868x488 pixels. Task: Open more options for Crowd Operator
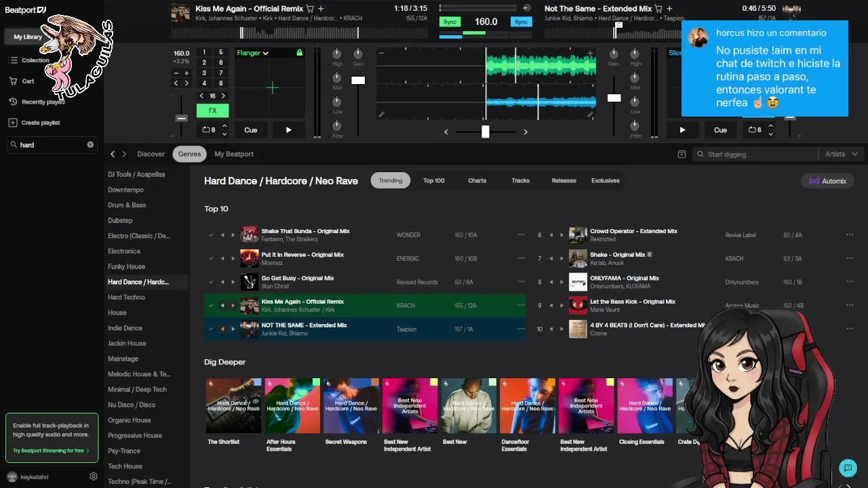(850, 235)
